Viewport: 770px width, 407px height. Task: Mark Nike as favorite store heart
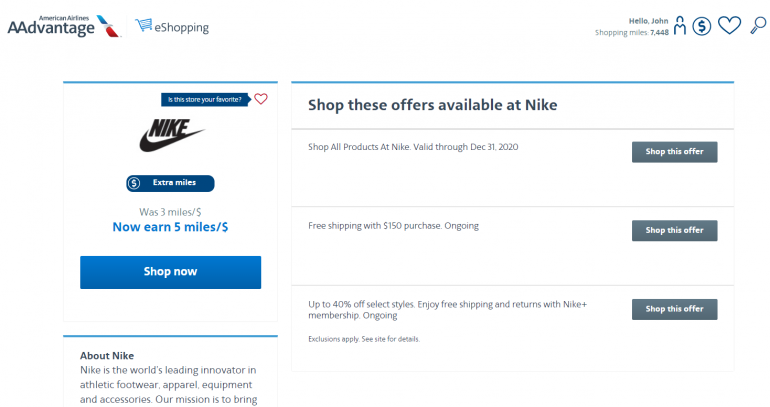[261, 99]
